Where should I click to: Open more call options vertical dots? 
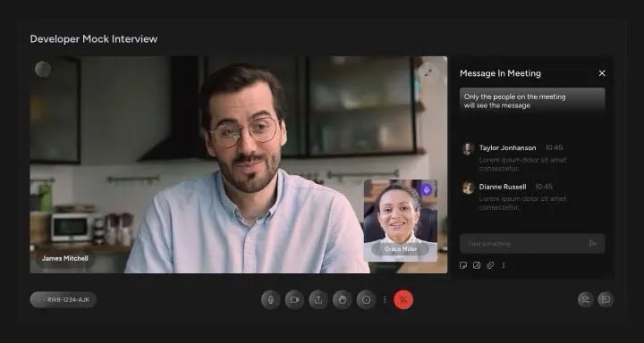(x=385, y=300)
